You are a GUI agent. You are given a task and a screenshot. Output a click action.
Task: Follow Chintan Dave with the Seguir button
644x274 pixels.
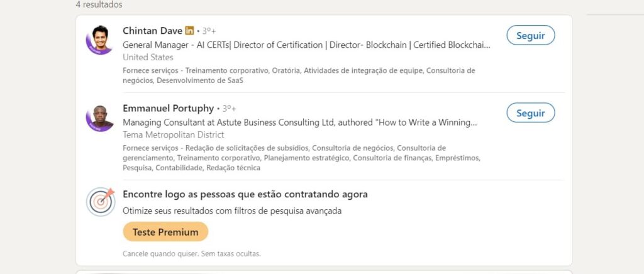click(531, 35)
